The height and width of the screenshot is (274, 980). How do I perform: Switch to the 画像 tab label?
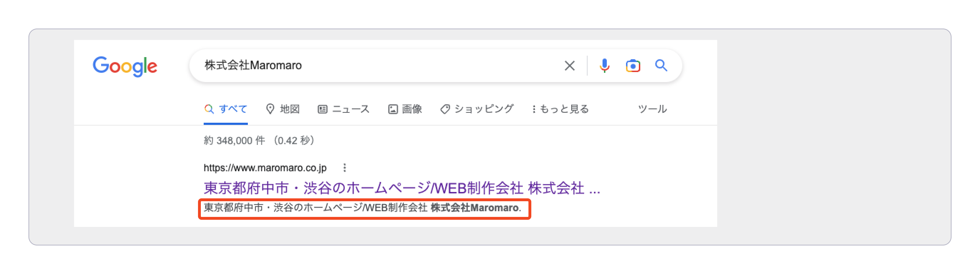pos(412,109)
